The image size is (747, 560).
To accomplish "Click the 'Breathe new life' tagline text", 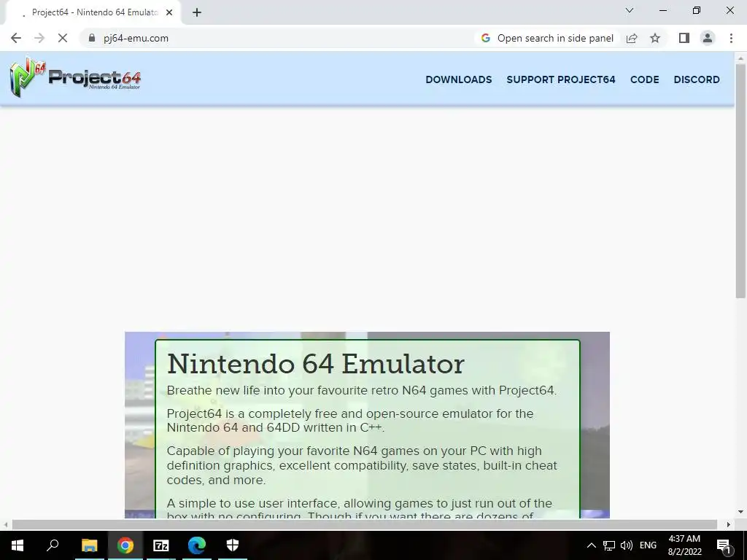I will tap(362, 391).
